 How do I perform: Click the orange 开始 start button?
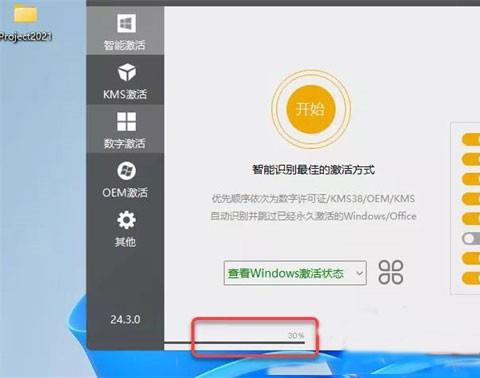[311, 109]
